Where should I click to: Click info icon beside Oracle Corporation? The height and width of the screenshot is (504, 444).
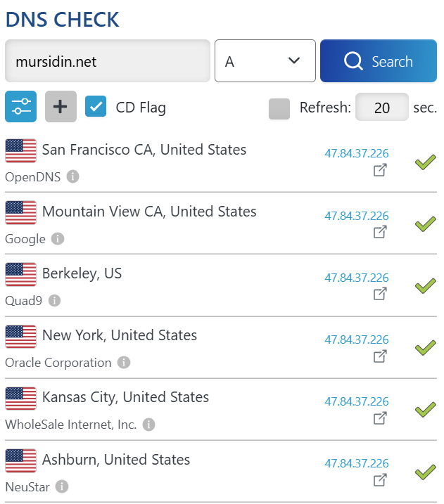click(x=124, y=363)
